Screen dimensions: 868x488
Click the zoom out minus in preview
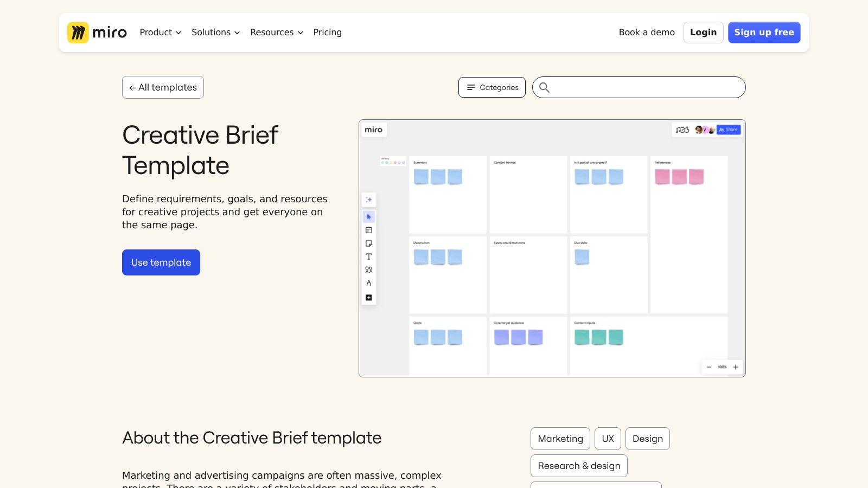pos(709,367)
